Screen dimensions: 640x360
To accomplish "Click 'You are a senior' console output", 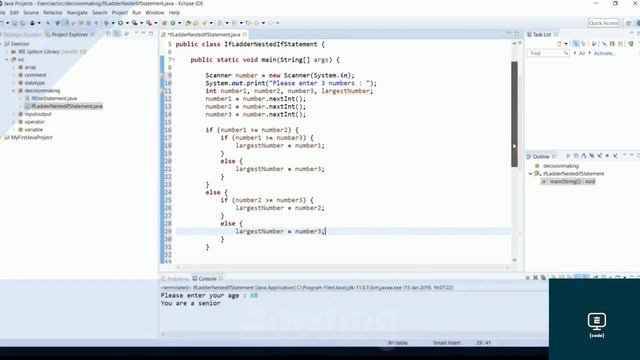I will click(191, 303).
